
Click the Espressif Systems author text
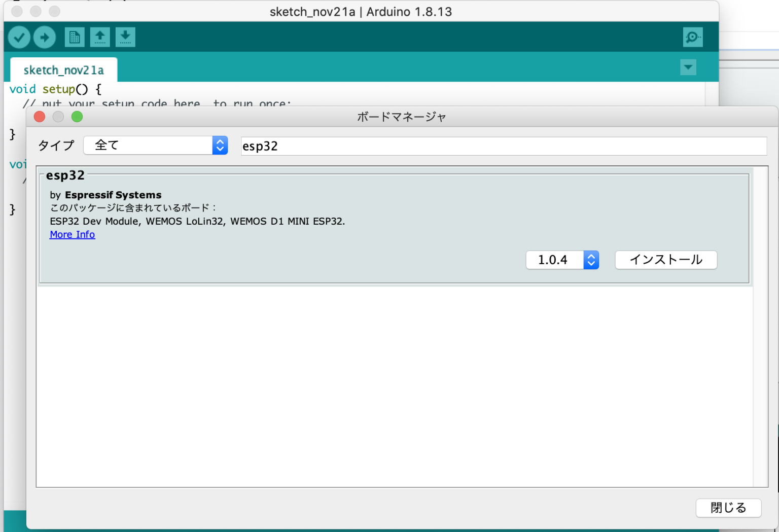coord(113,195)
